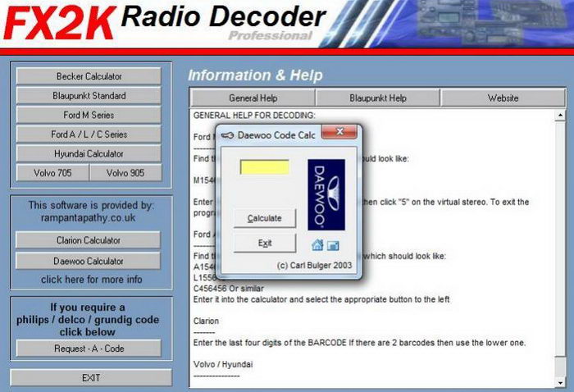Click the 'C456456 Or similar' text line

pyautogui.click(x=229, y=289)
